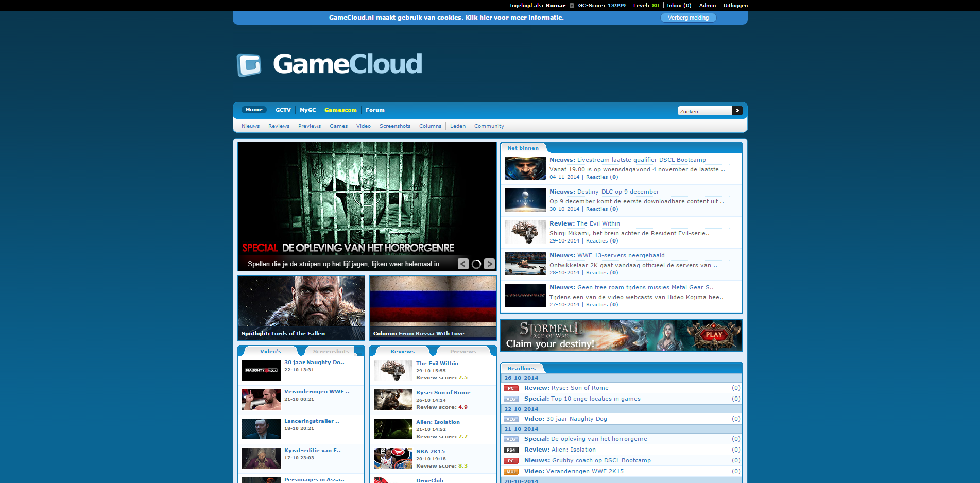Open cookie information link text
This screenshot has height=483, width=980.
pyautogui.click(x=446, y=18)
